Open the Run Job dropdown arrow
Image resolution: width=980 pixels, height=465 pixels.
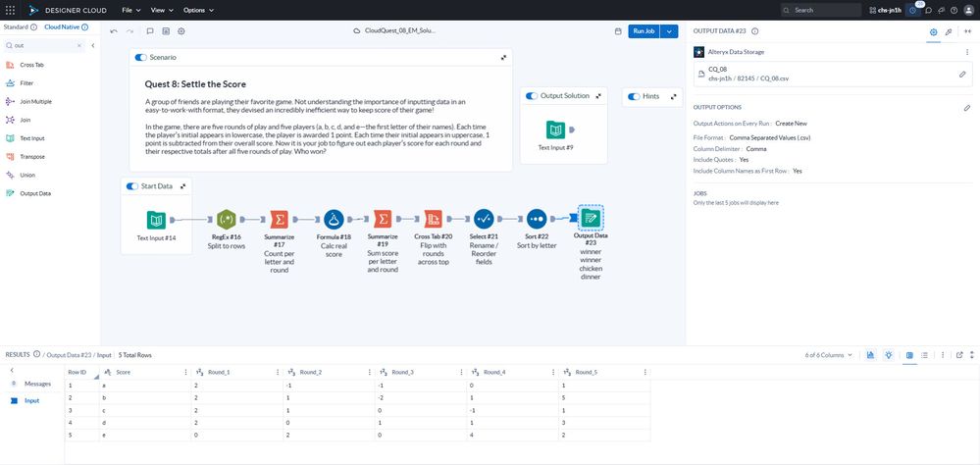coord(670,31)
